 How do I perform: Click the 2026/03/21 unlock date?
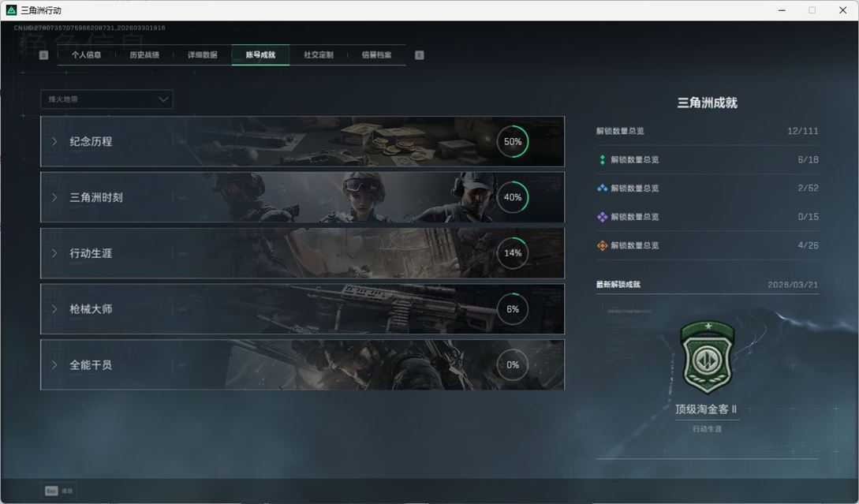pos(793,285)
